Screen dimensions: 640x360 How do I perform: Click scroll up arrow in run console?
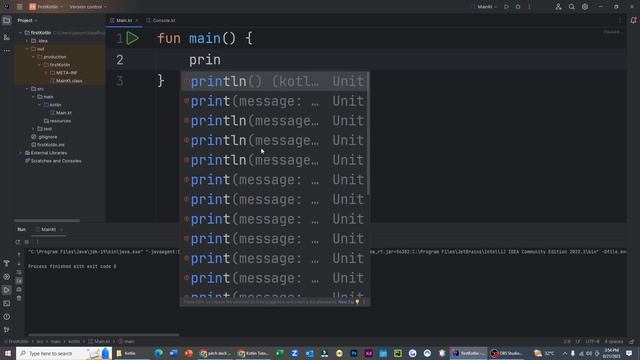pos(19,255)
